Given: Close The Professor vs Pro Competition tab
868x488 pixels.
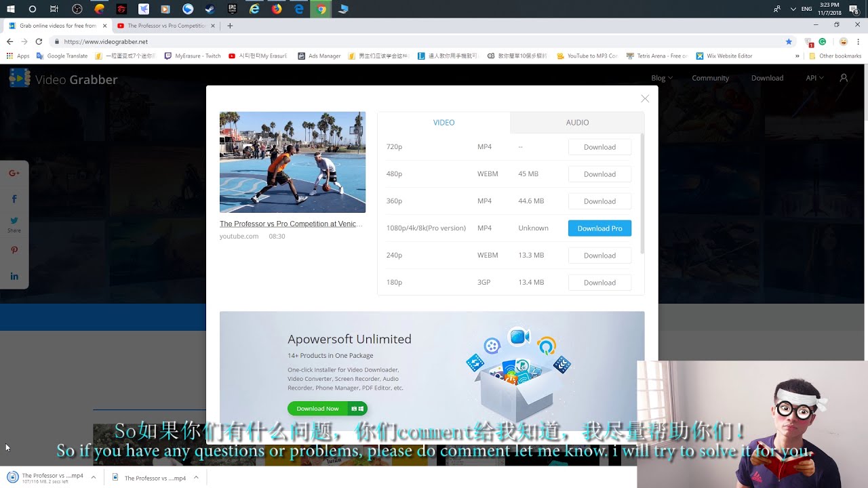Looking at the screenshot, I should [x=213, y=26].
